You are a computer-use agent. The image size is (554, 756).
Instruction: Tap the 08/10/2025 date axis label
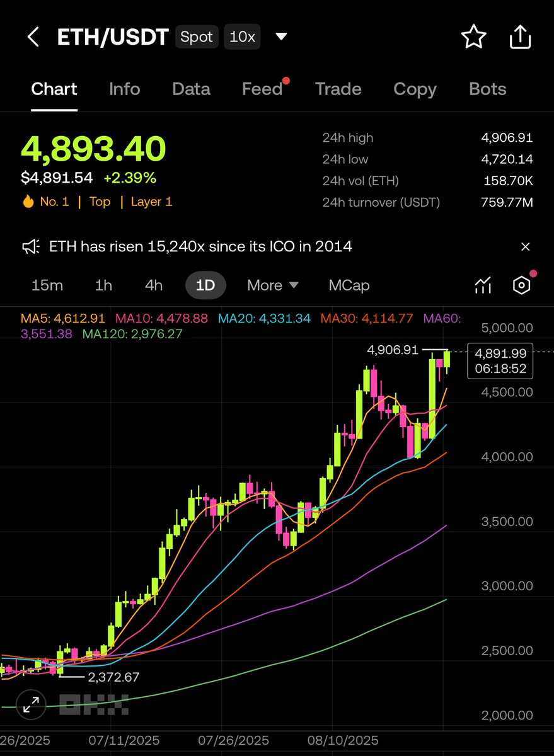pyautogui.click(x=342, y=740)
